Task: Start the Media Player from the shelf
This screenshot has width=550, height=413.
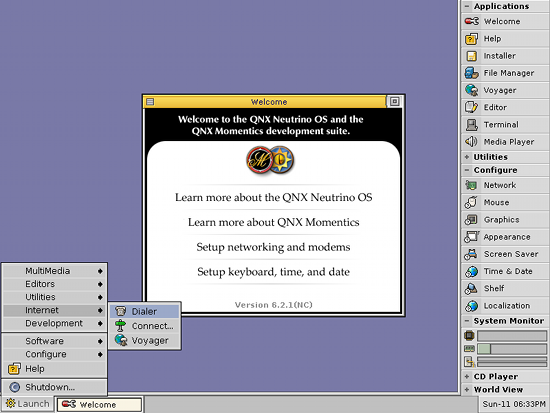Action: tap(472, 142)
